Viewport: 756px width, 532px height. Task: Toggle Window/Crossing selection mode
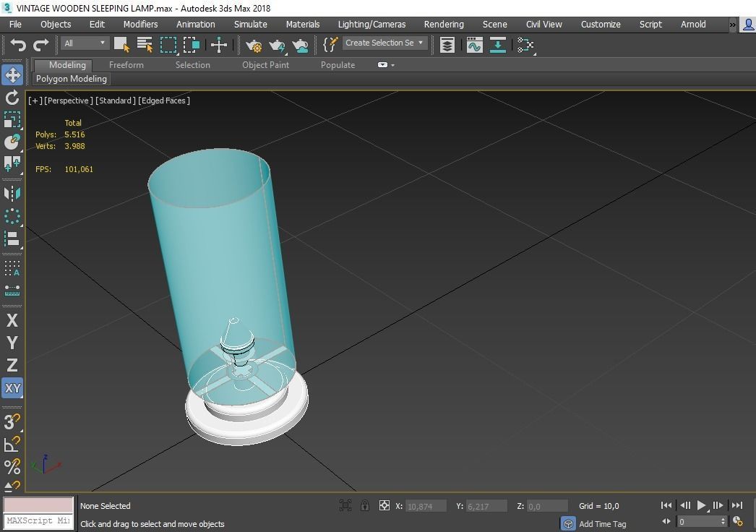pyautogui.click(x=192, y=45)
